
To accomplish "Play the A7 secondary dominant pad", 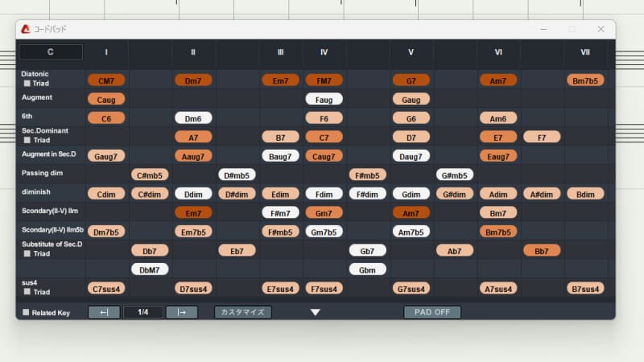I will (193, 137).
